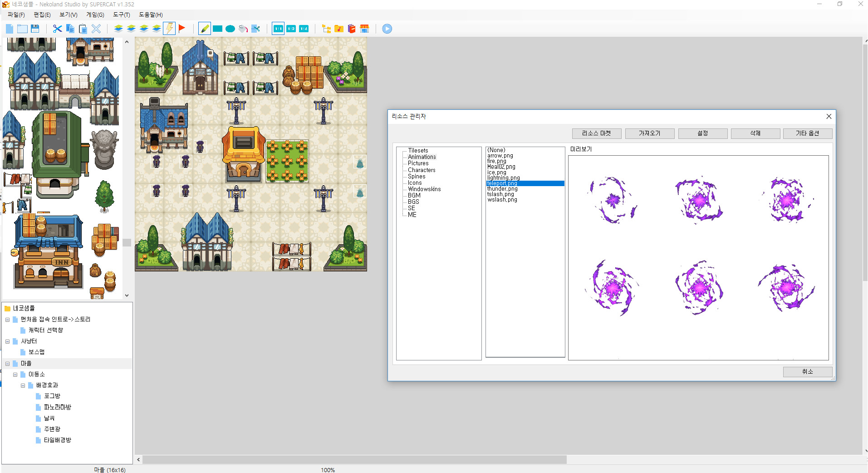Open the music note sound resource icon
Viewport: 868px width, 473px height.
coord(338,29)
